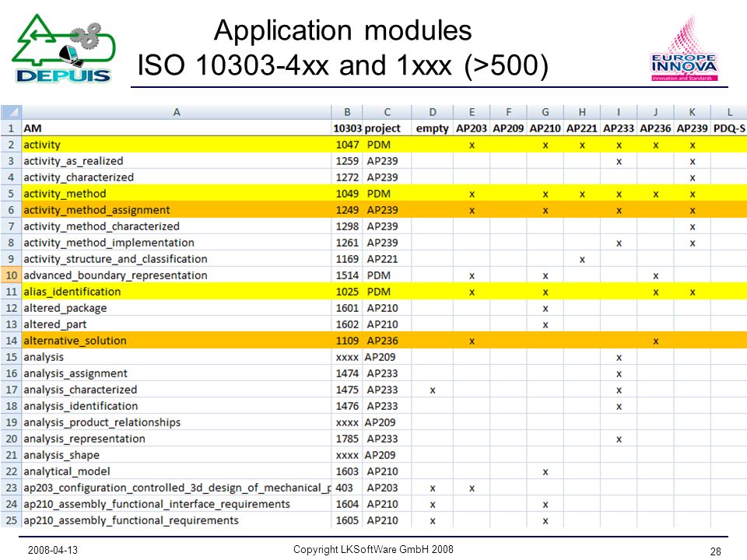Click the '1514' number cell
Viewport: 747px width, 560px height.
click(x=347, y=275)
